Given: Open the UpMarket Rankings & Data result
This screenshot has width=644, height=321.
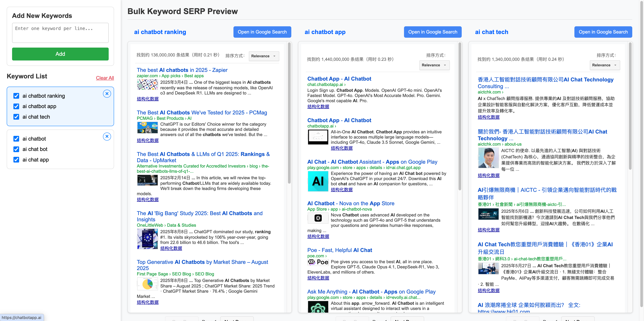Looking at the screenshot, I should pos(203,157).
